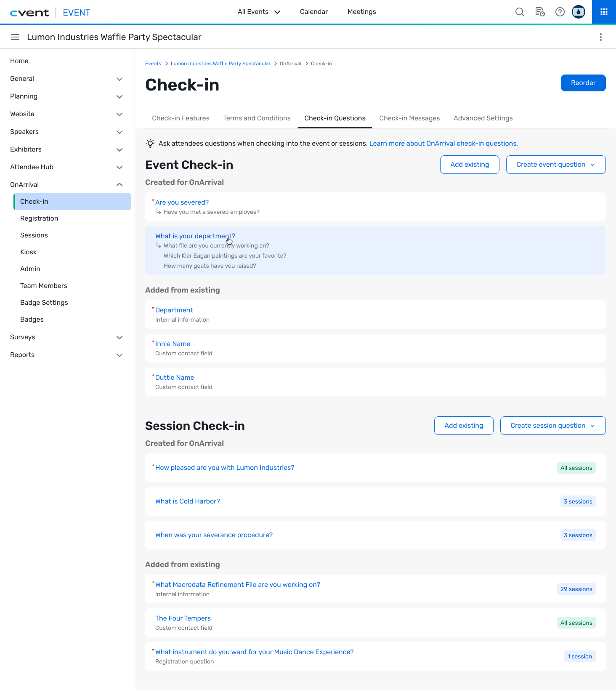This screenshot has width=616, height=690.
Task: Click the recent items list icon
Action: pos(540,12)
